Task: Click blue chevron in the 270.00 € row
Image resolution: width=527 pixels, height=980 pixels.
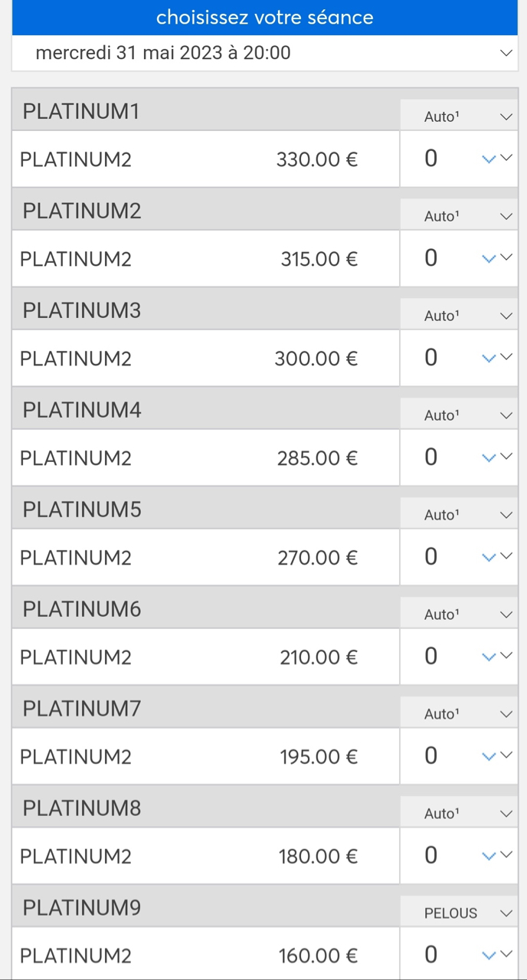Action: tap(489, 558)
